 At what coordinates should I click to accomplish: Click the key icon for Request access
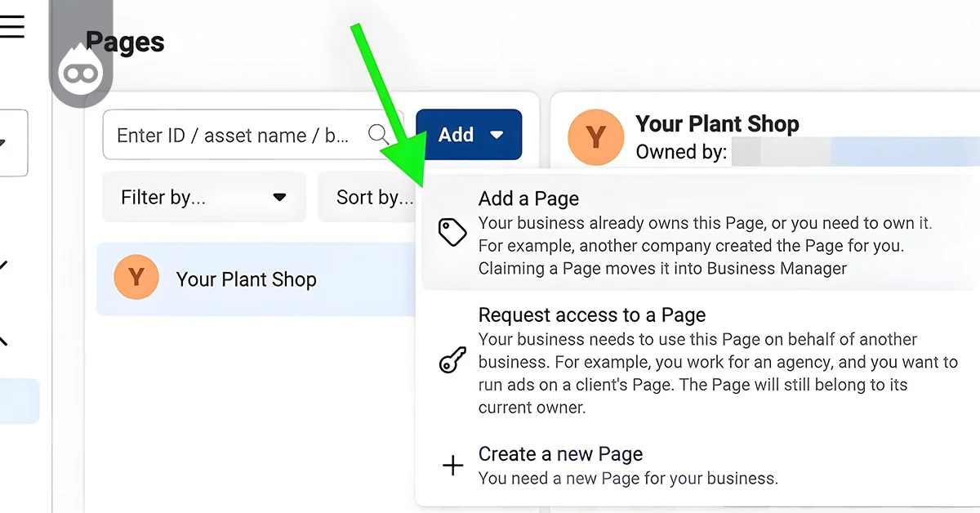452,360
